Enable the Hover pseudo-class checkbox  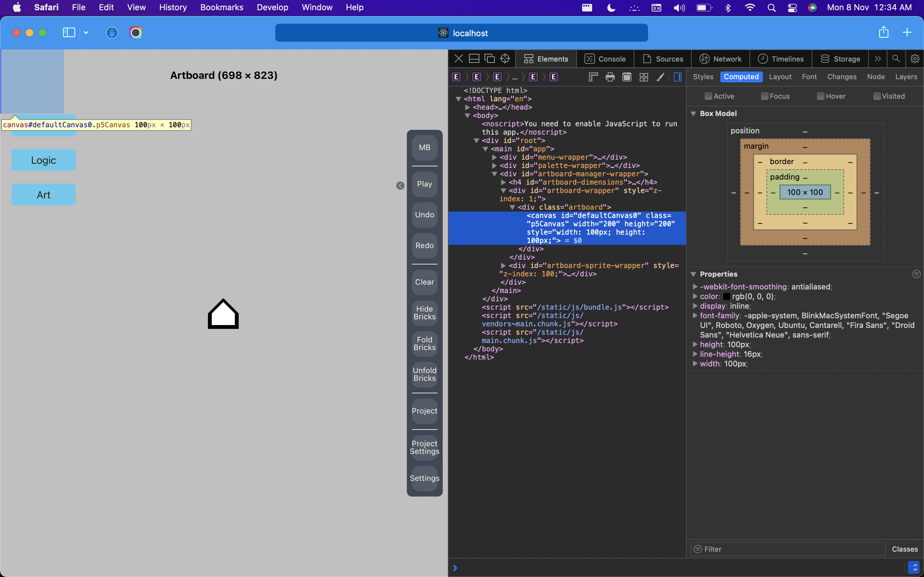(820, 96)
